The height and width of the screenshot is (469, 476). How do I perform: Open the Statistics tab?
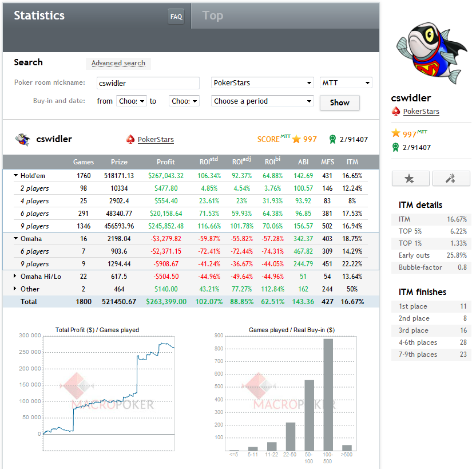pyautogui.click(x=39, y=15)
